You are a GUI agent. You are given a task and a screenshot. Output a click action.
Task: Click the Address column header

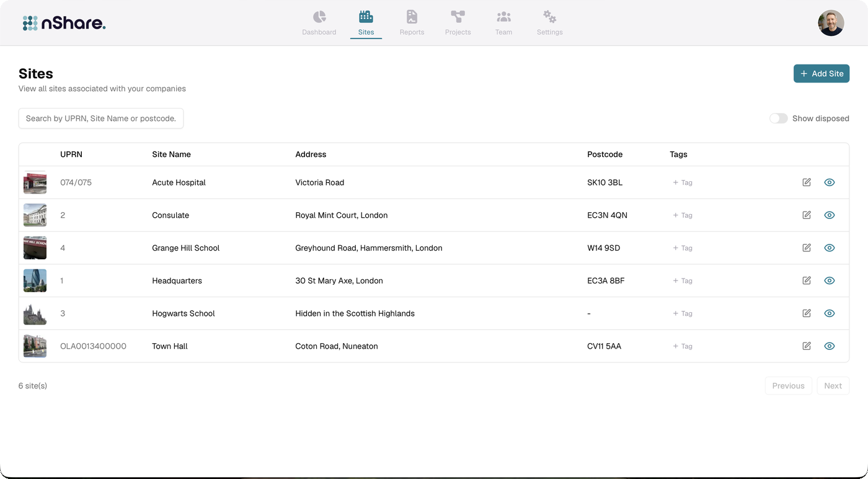pyautogui.click(x=311, y=154)
